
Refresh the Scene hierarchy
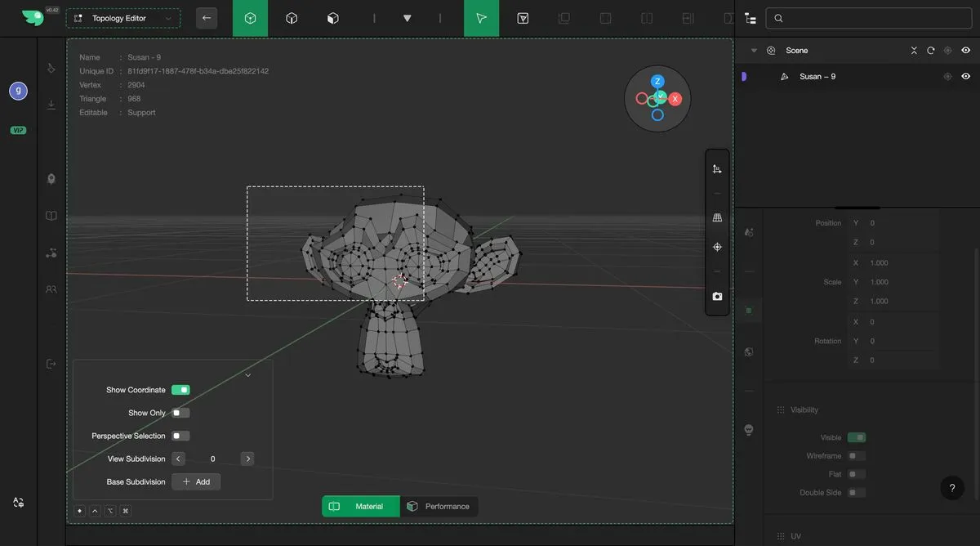(x=930, y=51)
